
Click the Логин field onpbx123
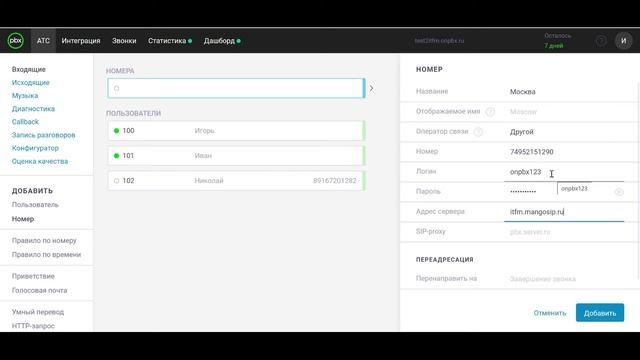coord(564,172)
